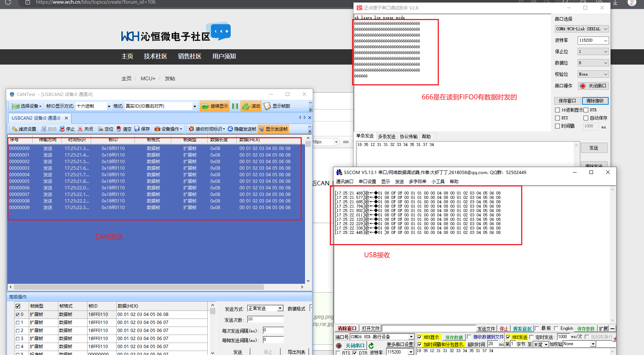Click 清除接收 button
644x355 pixels.
point(595,101)
